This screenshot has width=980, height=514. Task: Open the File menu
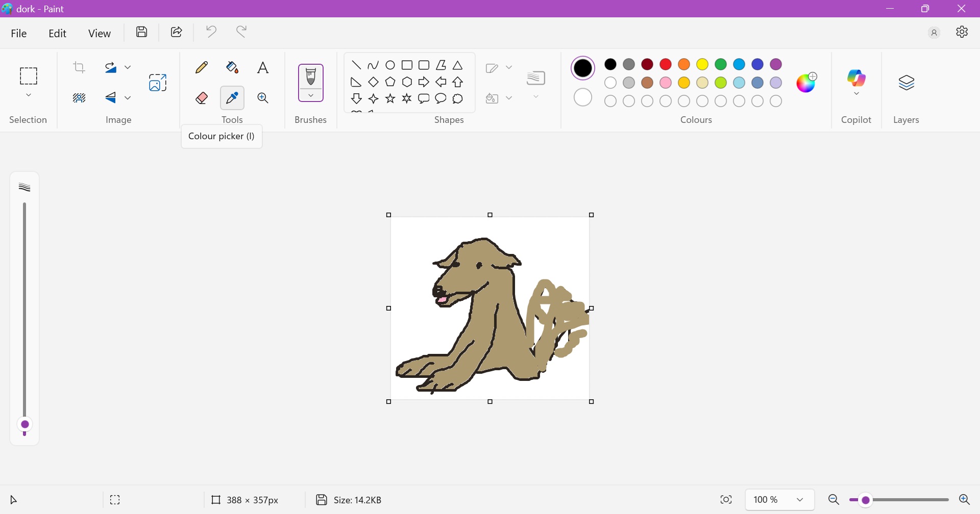point(19,34)
